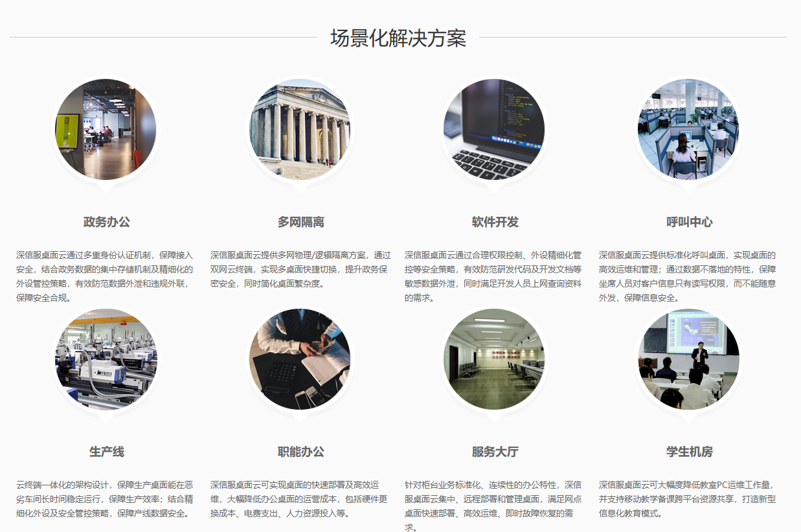The height and width of the screenshot is (532, 801).
Task: Click the 呼叫中心 title
Action: 690,222
